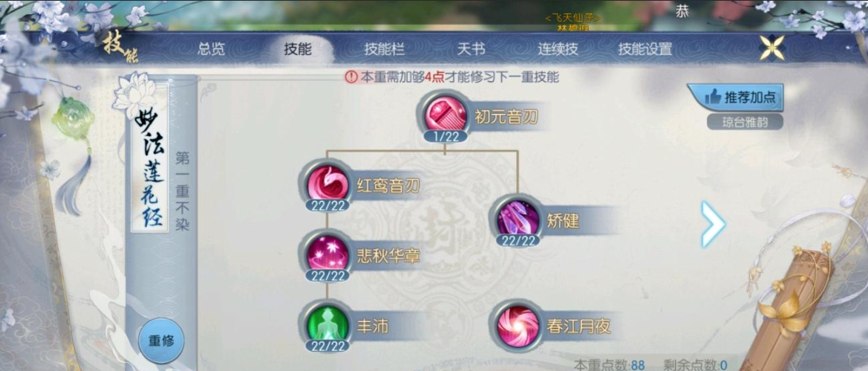The width and height of the screenshot is (868, 371).
Task: Click the 春江月夜 skill name label
Action: click(x=578, y=326)
